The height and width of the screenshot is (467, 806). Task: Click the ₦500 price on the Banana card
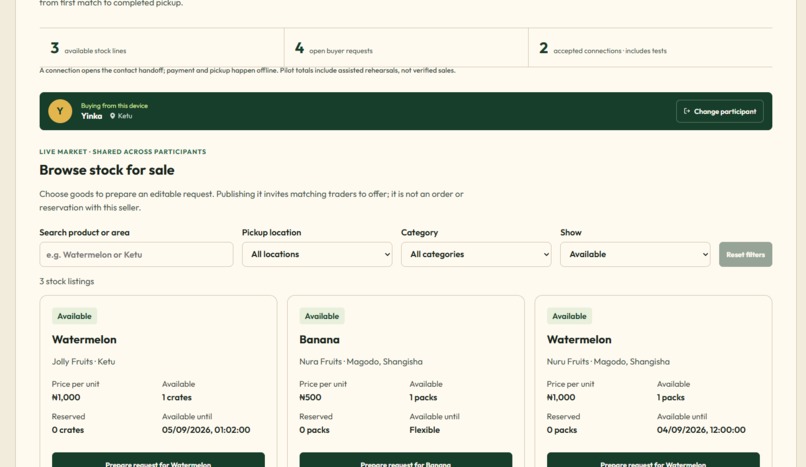pos(310,398)
